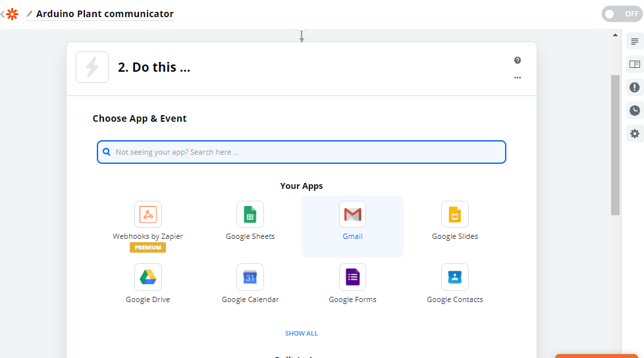
Task: Rename Zap via the pencil edit icon
Action: [30, 14]
